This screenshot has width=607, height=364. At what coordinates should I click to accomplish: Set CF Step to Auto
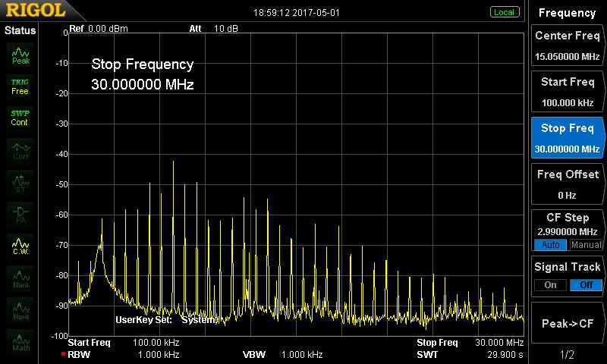coord(549,245)
